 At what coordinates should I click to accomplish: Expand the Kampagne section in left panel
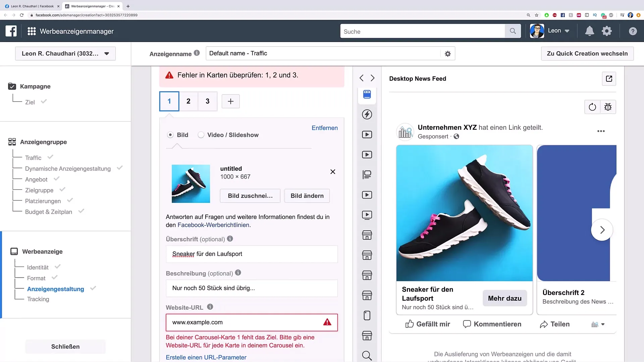click(35, 86)
